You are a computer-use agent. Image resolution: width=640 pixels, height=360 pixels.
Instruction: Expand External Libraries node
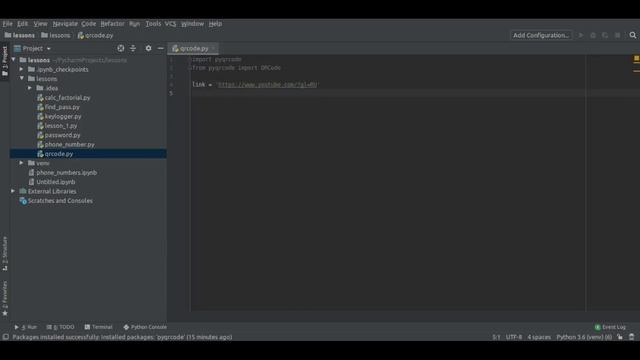[13, 191]
